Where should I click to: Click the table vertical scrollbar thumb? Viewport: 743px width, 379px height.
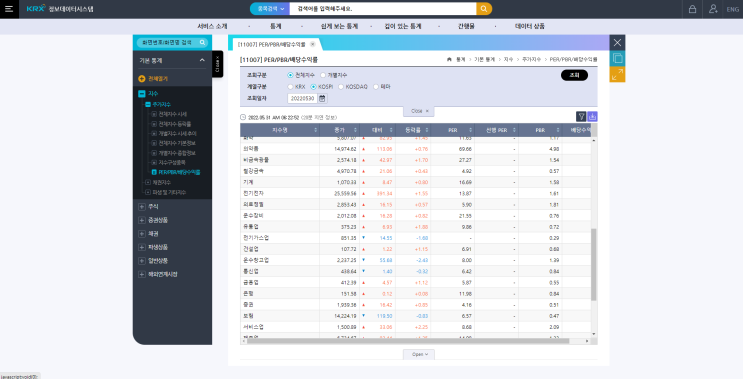point(594,265)
